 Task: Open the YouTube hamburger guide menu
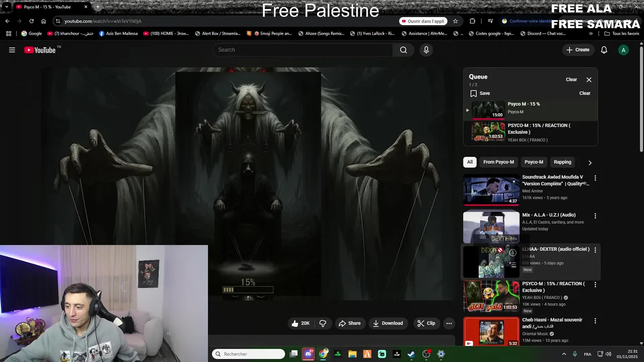pos(12,50)
